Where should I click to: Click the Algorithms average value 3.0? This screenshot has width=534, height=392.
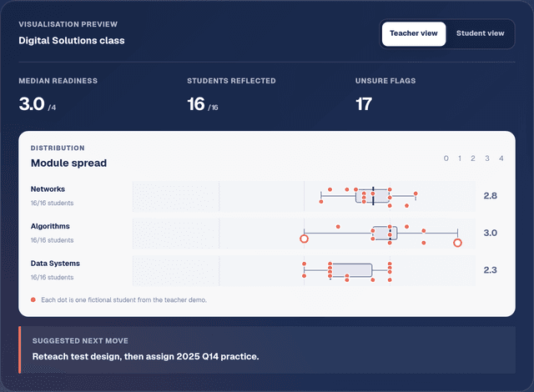pos(490,233)
